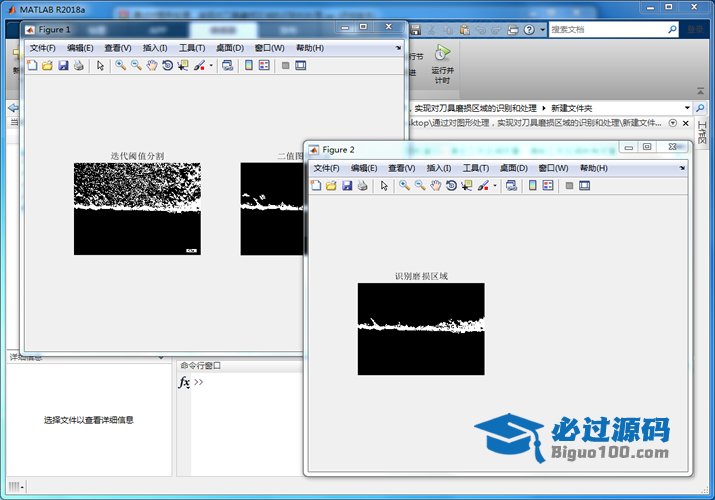
Task: Expand the MATLAB quick access toolbar dropdown arrow
Action: pos(543,30)
